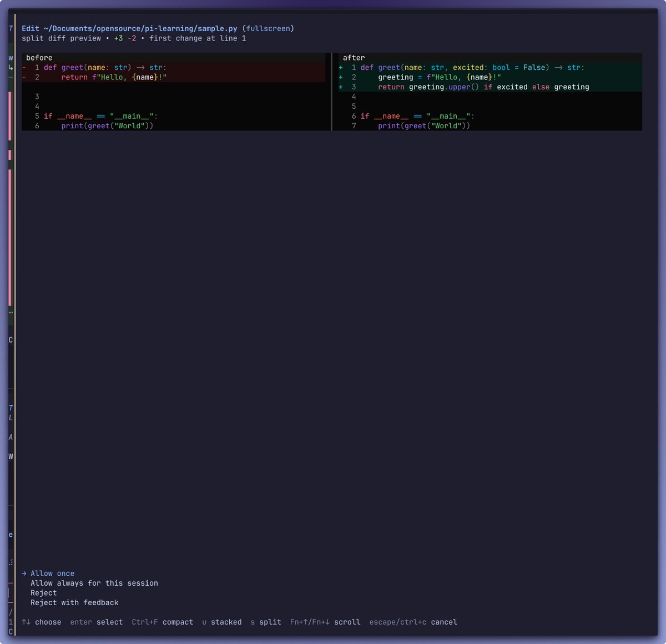Click the plus marker on after line 1
Image resolution: width=666 pixels, height=644 pixels.
(341, 67)
